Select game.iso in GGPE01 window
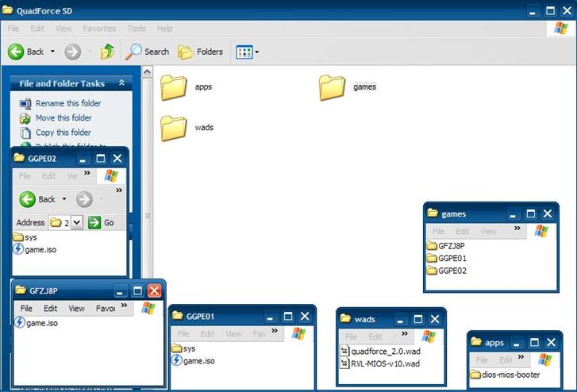Screen dimensions: 577x392 (193, 360)
